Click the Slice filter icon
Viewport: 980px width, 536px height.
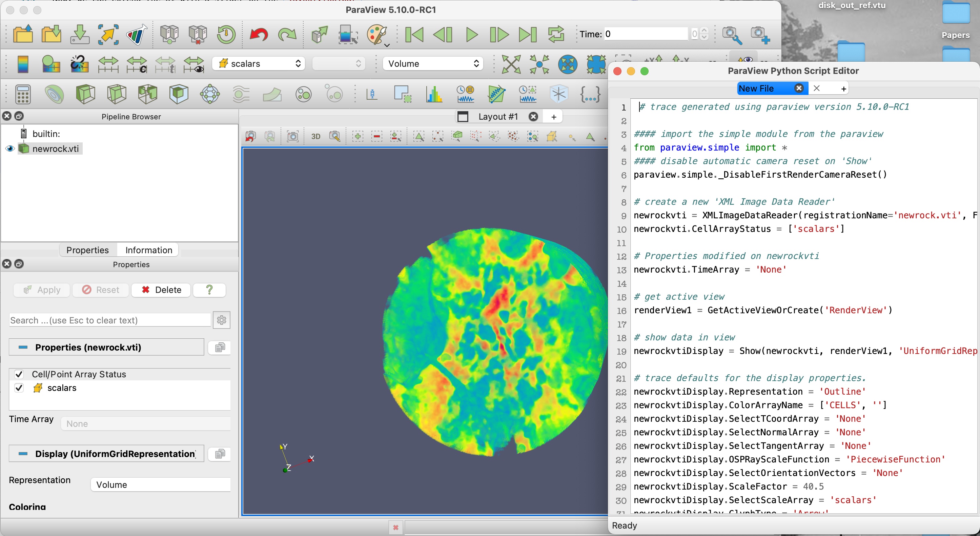(x=117, y=94)
